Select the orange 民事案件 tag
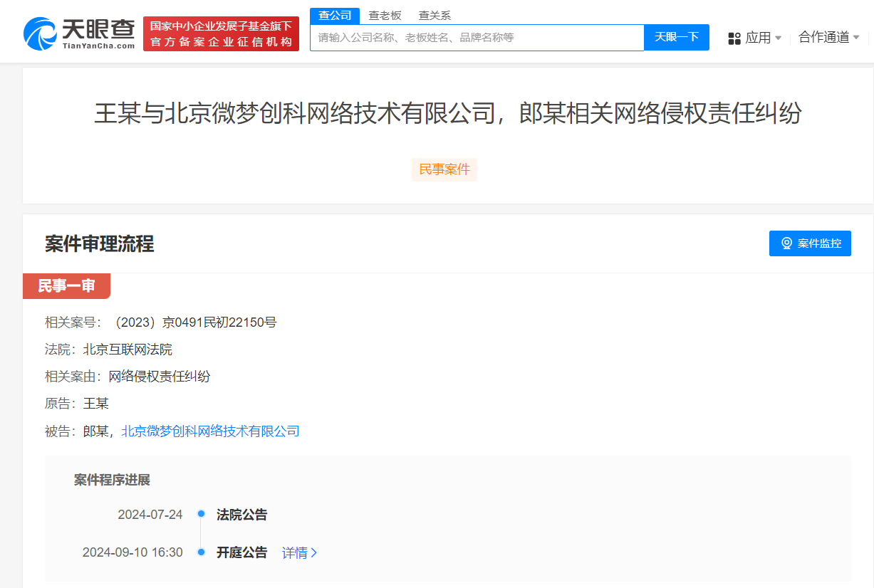Screen dimensions: 874x588 [444, 169]
